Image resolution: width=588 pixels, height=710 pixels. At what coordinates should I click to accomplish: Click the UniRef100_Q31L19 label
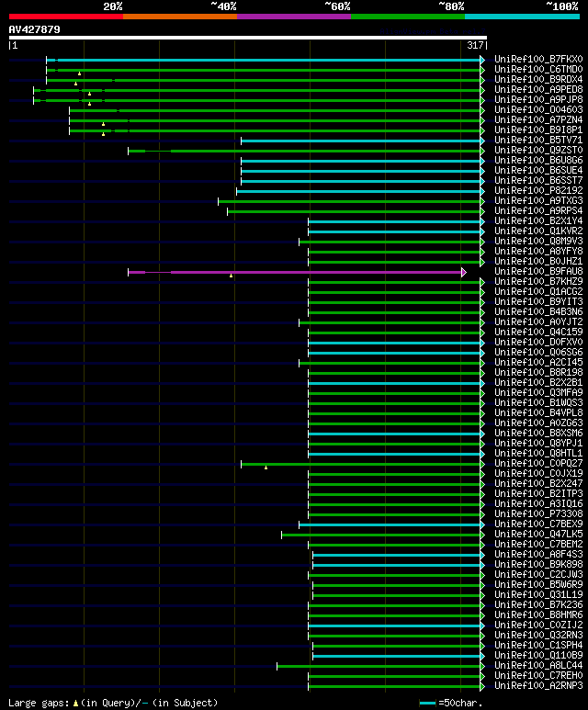538,594
